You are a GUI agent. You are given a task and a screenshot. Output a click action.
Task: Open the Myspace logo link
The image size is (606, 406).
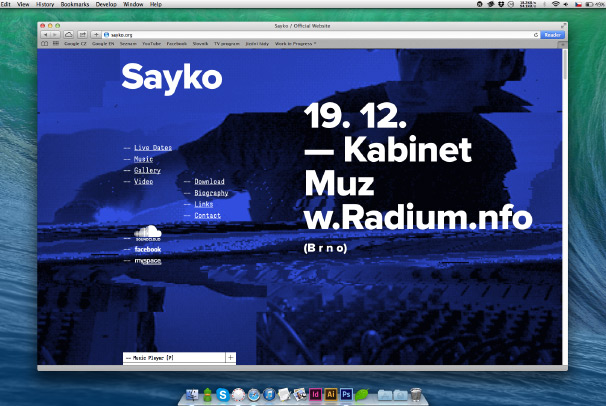tap(147, 261)
